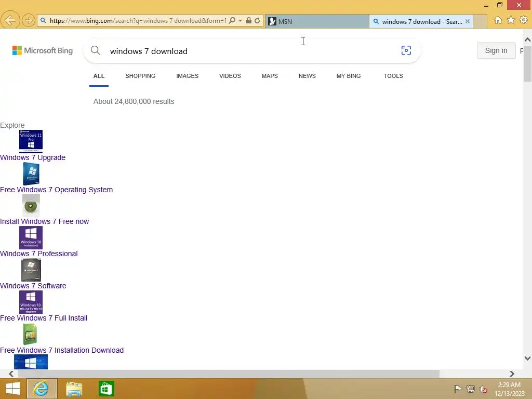Open Favorites star icon

tap(511, 20)
